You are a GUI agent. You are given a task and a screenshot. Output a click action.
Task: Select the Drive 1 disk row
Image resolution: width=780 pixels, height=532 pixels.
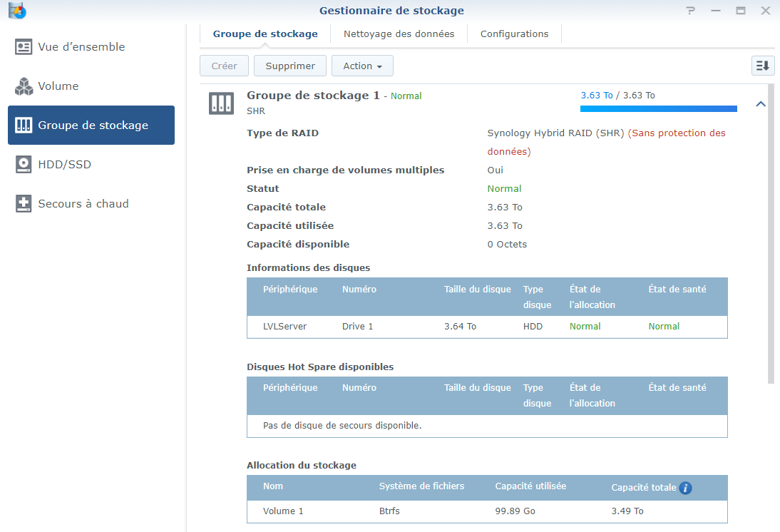[x=487, y=327]
